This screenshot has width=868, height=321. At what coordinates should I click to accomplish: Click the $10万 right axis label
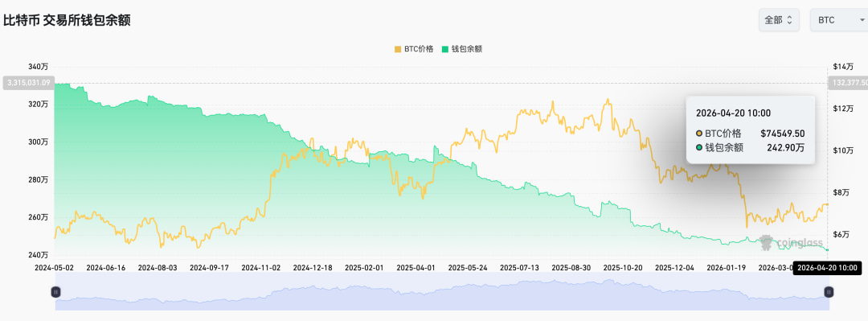(x=842, y=150)
